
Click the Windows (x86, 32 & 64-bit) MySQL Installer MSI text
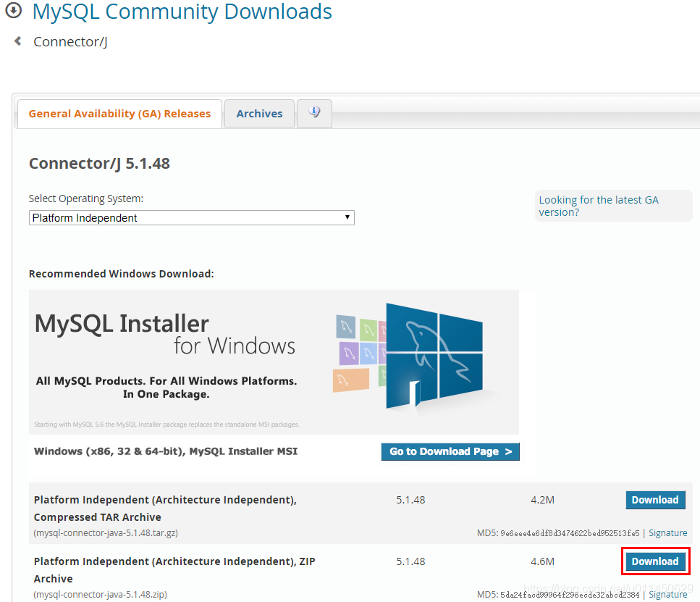[x=166, y=451]
